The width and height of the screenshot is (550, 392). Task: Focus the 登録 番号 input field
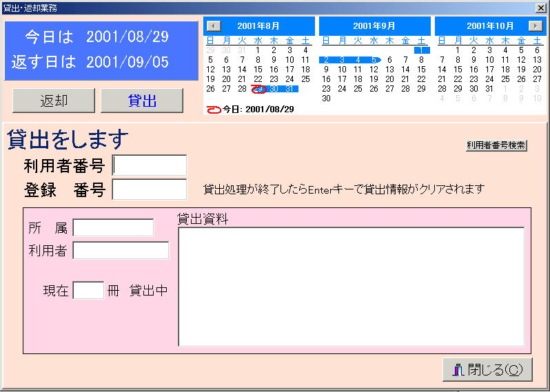click(x=150, y=189)
